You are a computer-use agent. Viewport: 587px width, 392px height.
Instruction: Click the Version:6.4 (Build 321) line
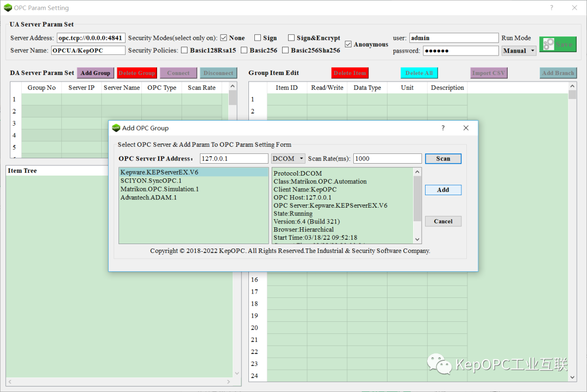click(307, 221)
